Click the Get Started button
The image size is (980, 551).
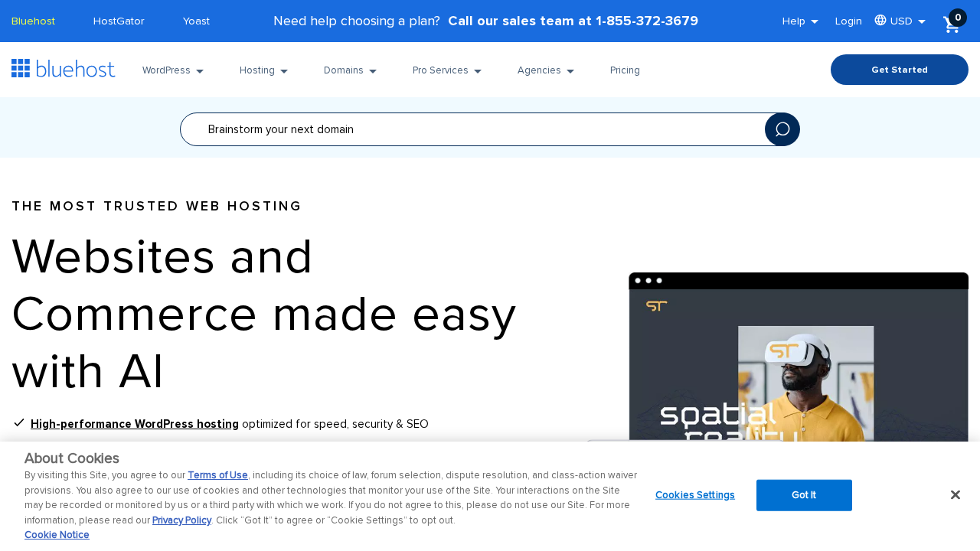pyautogui.click(x=899, y=70)
